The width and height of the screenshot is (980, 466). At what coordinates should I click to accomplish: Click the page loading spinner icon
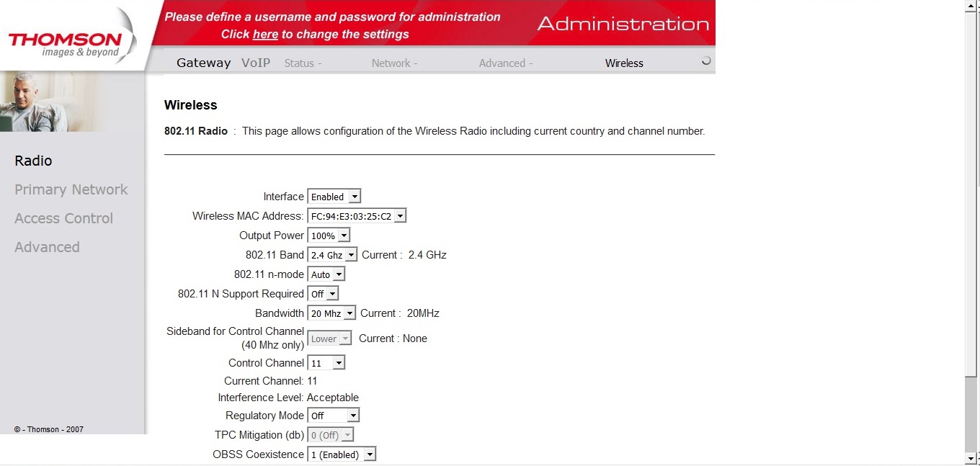click(x=706, y=61)
